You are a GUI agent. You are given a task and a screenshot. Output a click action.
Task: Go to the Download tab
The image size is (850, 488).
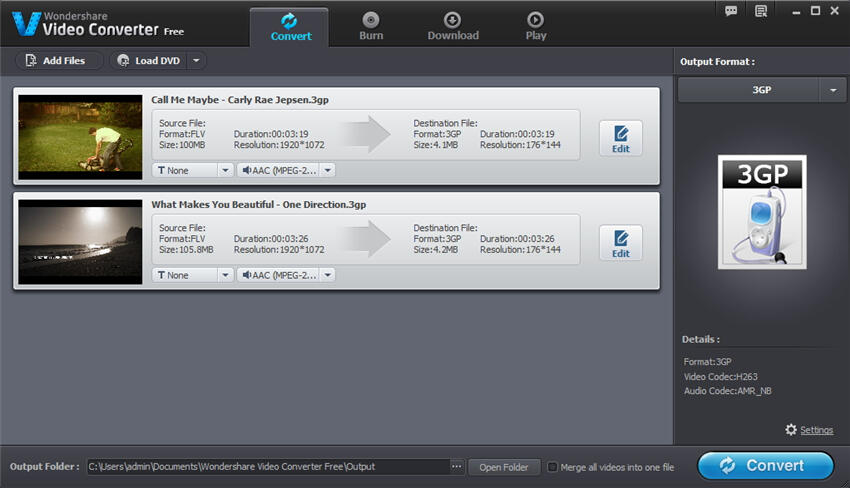tap(453, 27)
